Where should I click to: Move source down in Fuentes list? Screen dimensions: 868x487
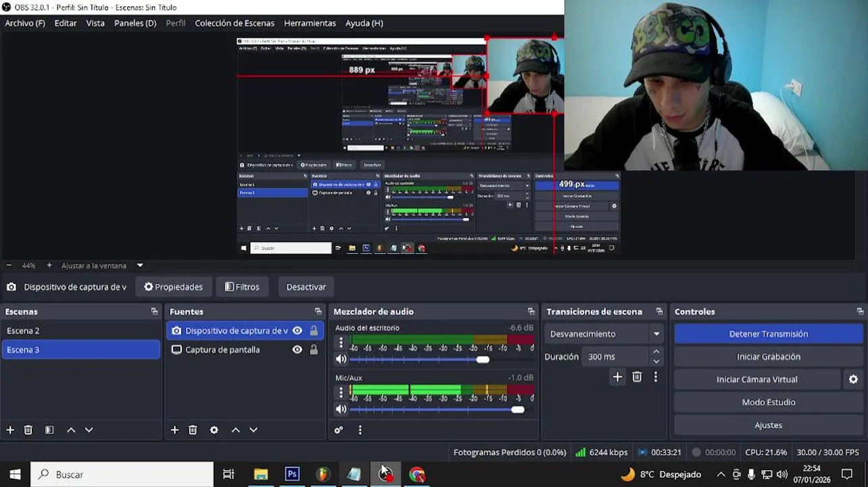click(254, 430)
